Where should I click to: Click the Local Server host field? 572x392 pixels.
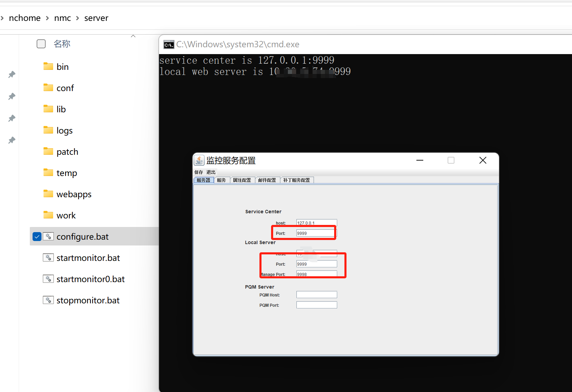317,254
